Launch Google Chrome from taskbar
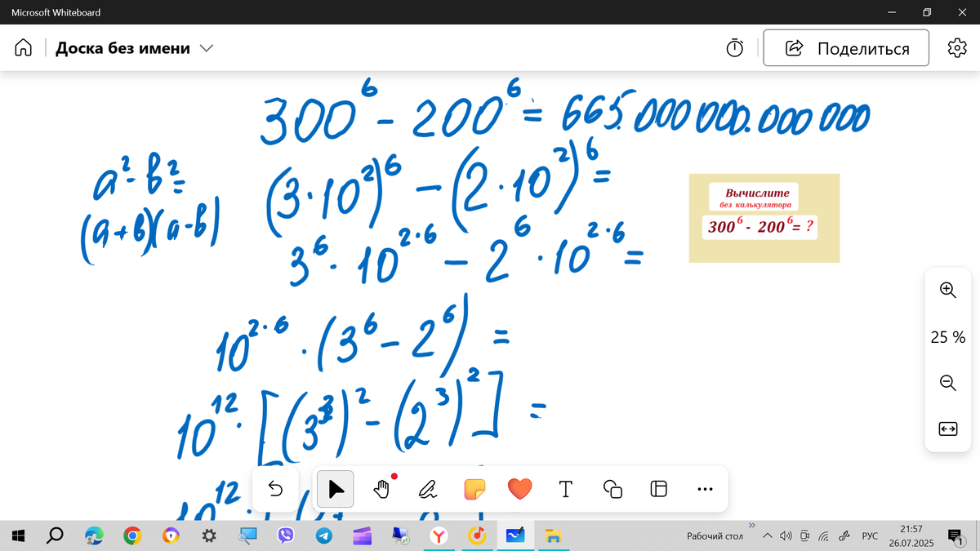980x551 pixels. click(x=132, y=535)
